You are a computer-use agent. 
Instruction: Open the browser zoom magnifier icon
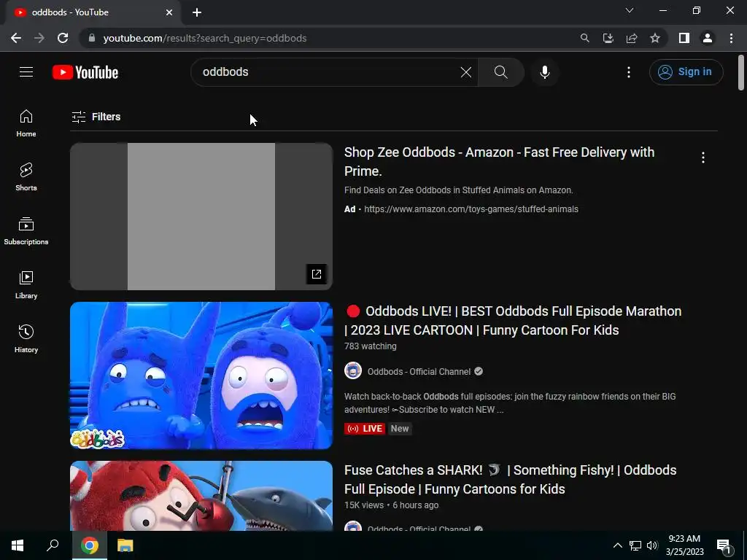click(584, 38)
